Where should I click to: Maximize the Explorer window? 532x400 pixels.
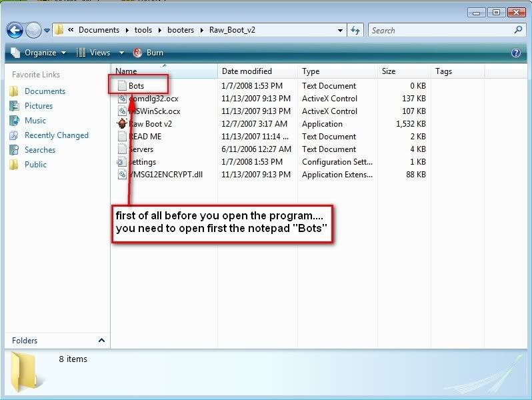[496, 13]
